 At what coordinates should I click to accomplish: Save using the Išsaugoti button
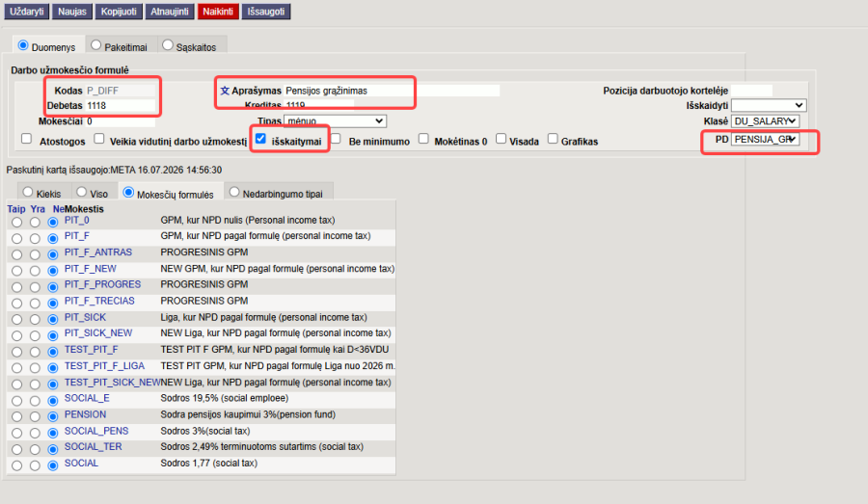click(x=266, y=12)
